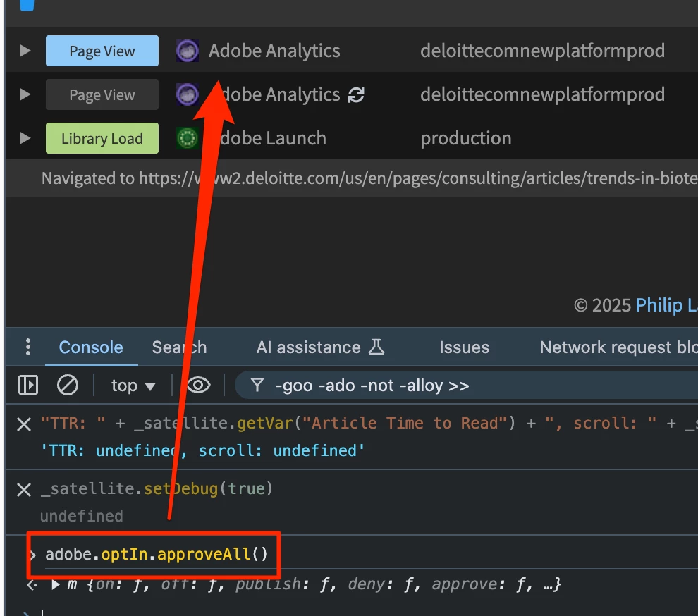This screenshot has width=698, height=616.
Task: Clear console with the circle-slash icon
Action: pyautogui.click(x=68, y=385)
